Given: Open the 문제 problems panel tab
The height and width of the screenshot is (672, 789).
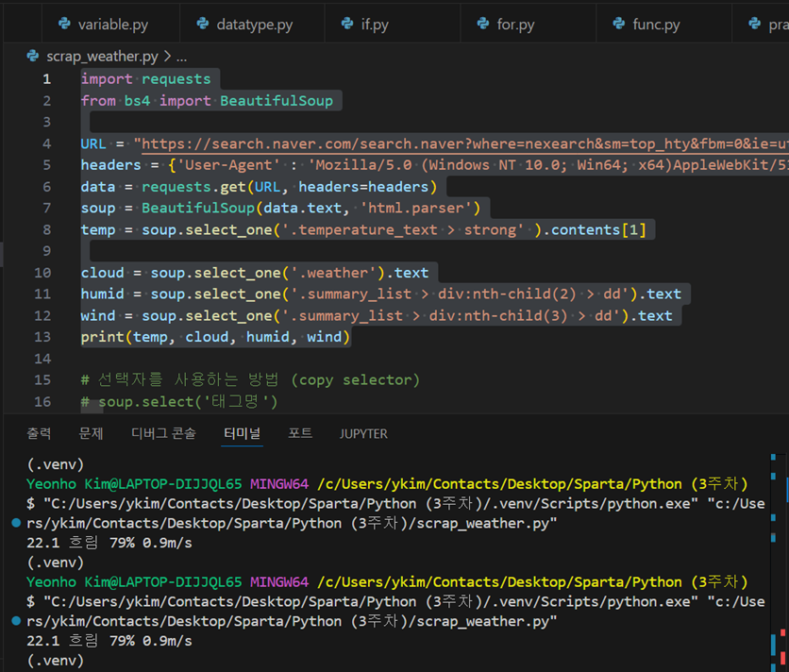Looking at the screenshot, I should click(92, 433).
